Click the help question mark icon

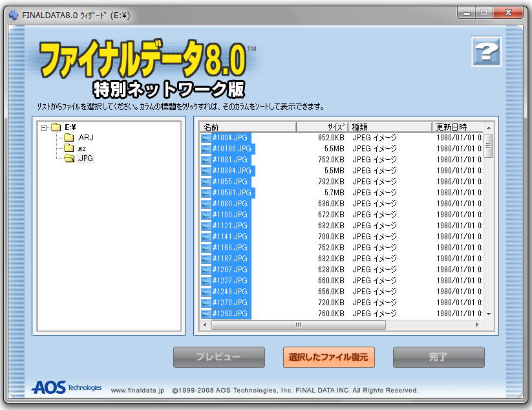pyautogui.click(x=486, y=52)
